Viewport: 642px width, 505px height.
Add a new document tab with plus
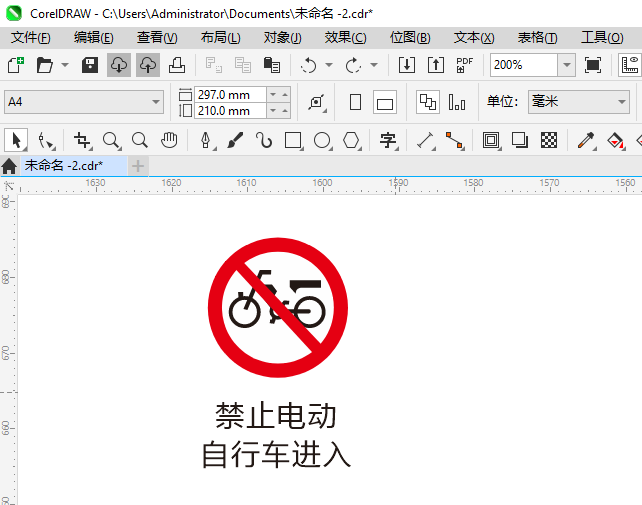138,166
